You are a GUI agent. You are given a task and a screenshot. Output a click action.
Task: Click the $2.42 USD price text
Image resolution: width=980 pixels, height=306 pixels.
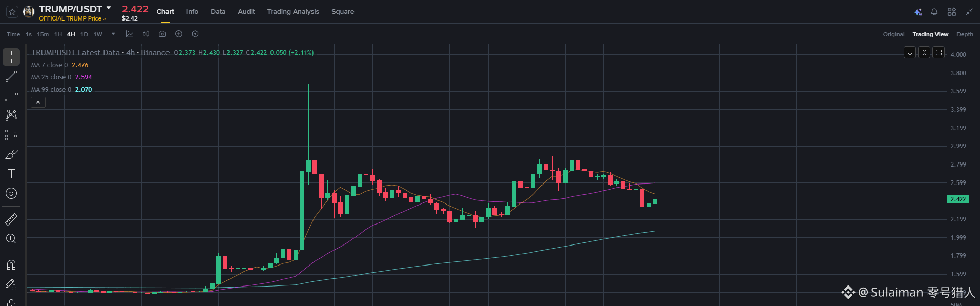click(x=130, y=18)
